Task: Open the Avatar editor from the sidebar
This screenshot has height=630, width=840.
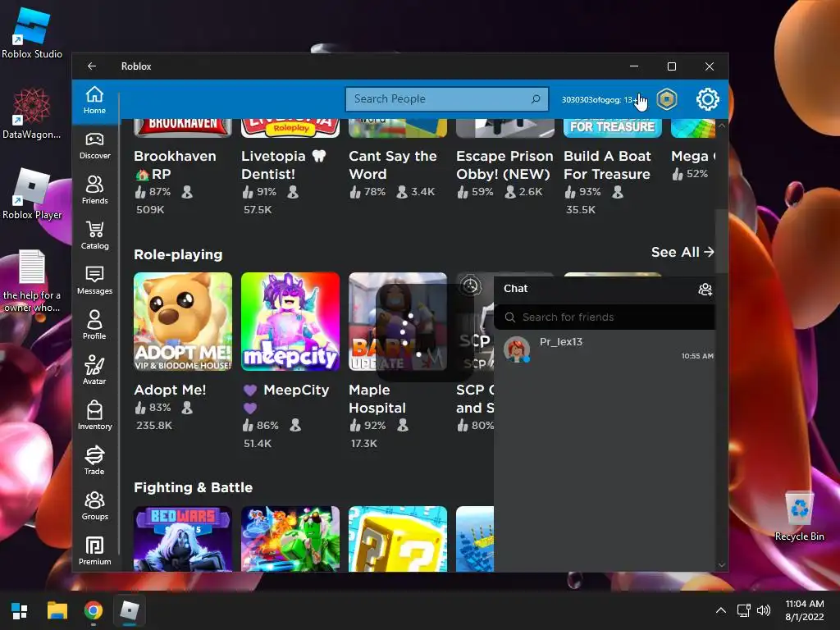Action: tap(94, 372)
